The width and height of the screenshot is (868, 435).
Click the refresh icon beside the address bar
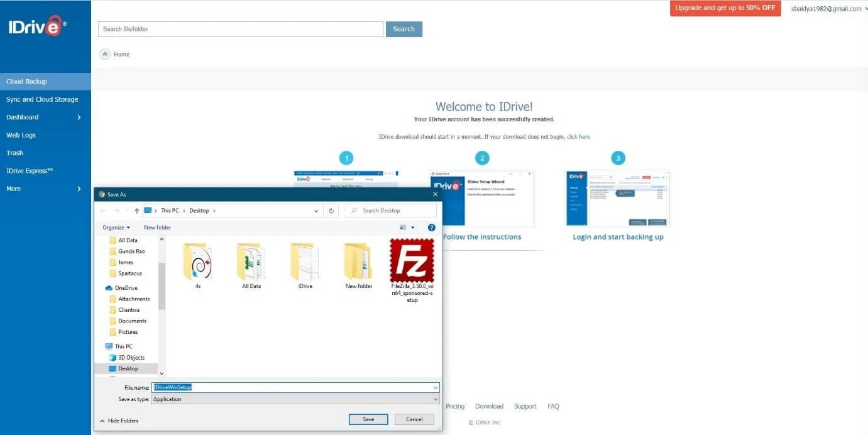331,210
